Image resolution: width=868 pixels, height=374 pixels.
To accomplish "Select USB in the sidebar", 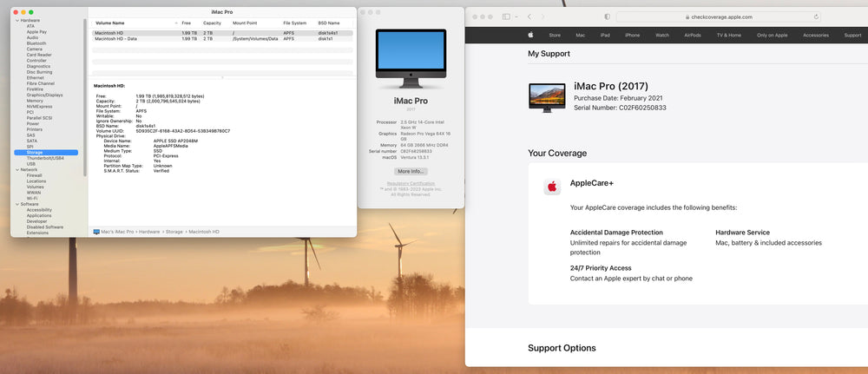I will [31, 164].
